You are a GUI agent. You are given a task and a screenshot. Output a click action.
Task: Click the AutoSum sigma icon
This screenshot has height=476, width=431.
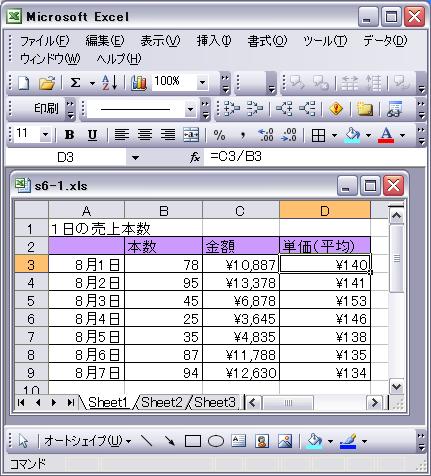click(75, 83)
